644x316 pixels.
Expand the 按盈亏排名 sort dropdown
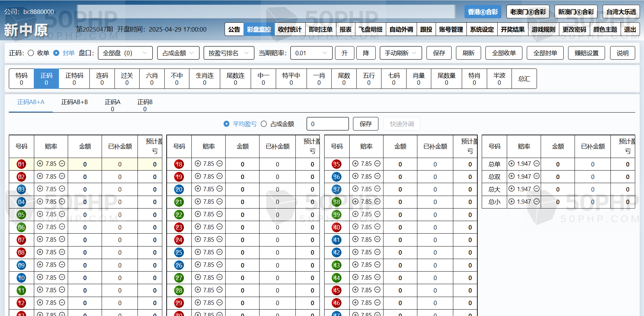click(229, 53)
